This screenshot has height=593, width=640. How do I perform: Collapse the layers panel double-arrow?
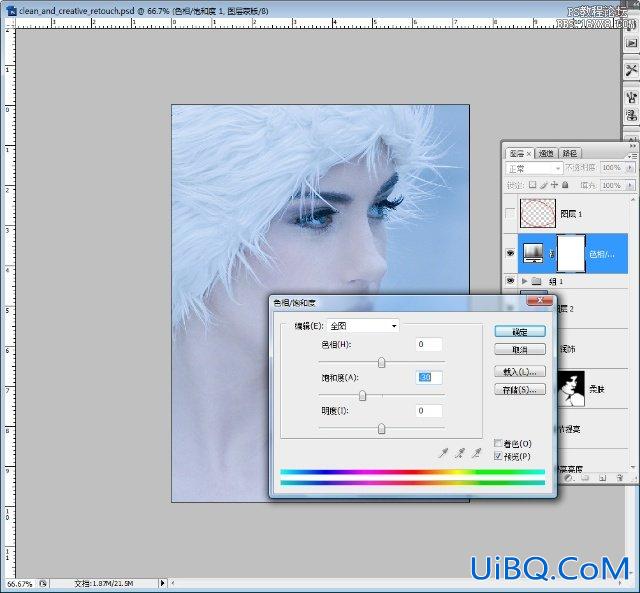(x=633, y=146)
